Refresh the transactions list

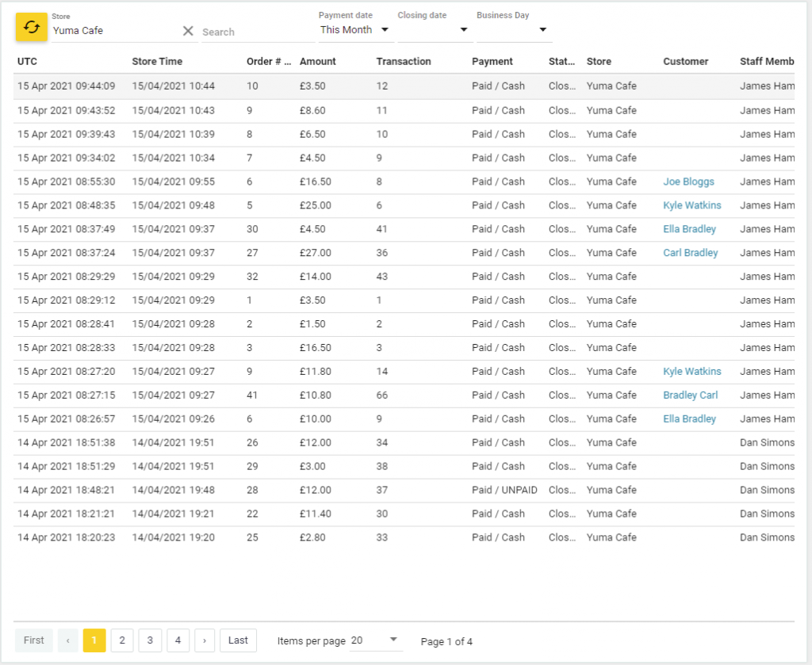click(x=31, y=27)
